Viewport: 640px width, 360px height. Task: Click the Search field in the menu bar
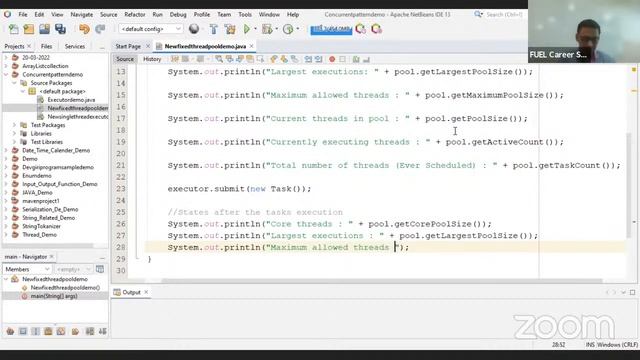pos(504,14)
